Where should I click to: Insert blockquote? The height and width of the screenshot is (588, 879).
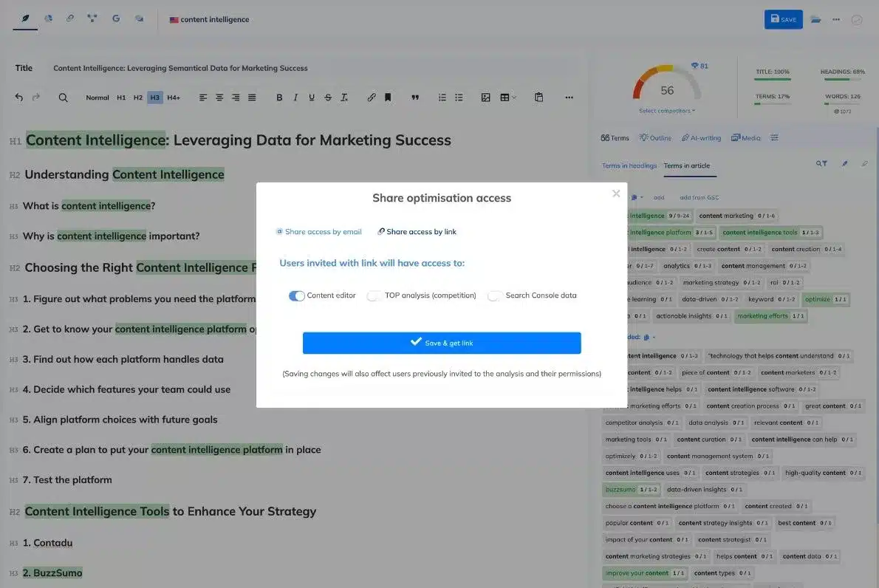(415, 98)
